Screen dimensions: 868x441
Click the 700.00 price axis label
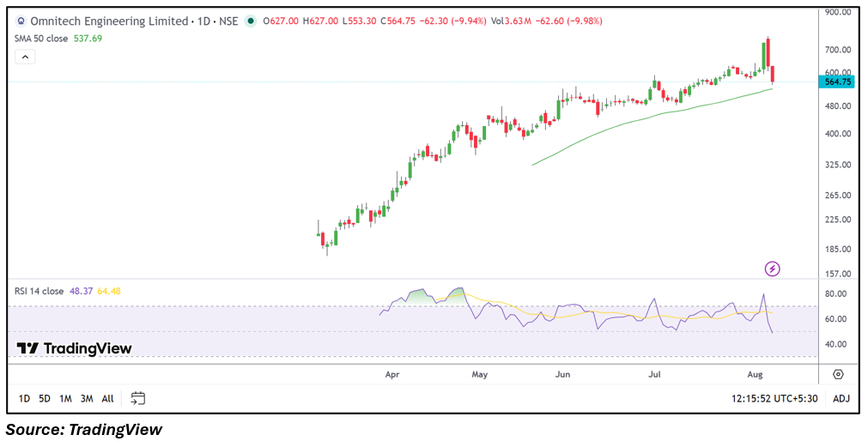click(x=838, y=50)
